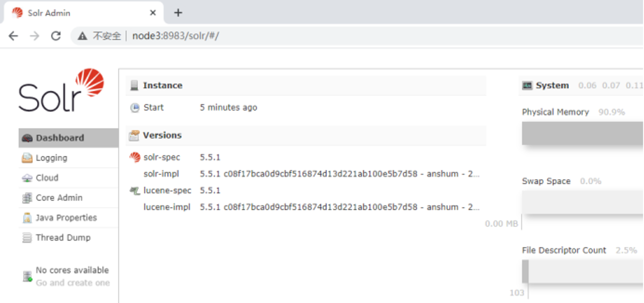Viewport: 644px width, 303px height.
Task: Click the Start clock icon
Action: click(135, 107)
